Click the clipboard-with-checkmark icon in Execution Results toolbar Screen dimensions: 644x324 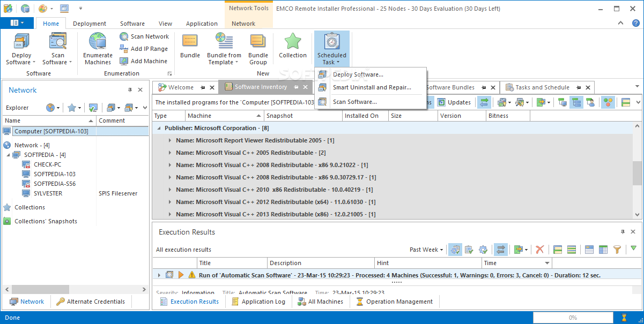pyautogui.click(x=469, y=250)
